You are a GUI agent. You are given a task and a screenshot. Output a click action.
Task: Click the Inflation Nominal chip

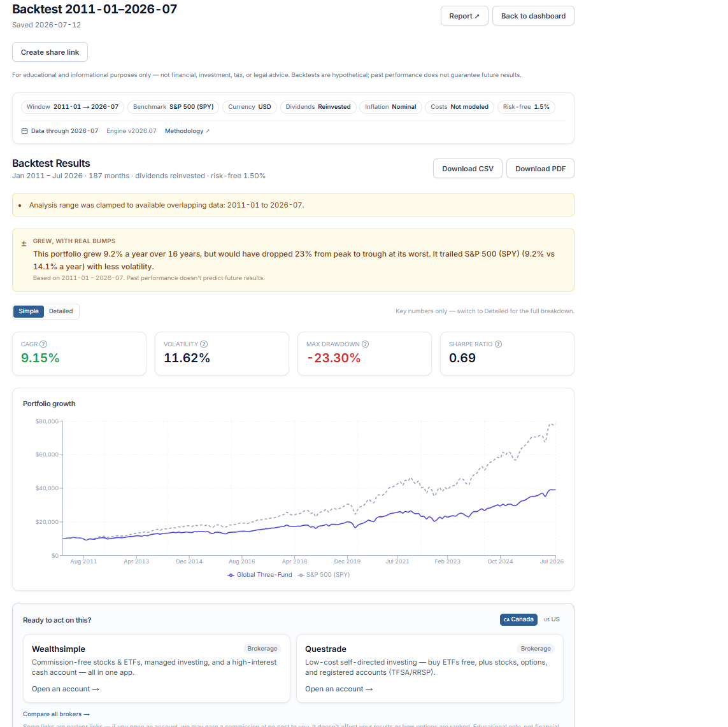(x=390, y=107)
